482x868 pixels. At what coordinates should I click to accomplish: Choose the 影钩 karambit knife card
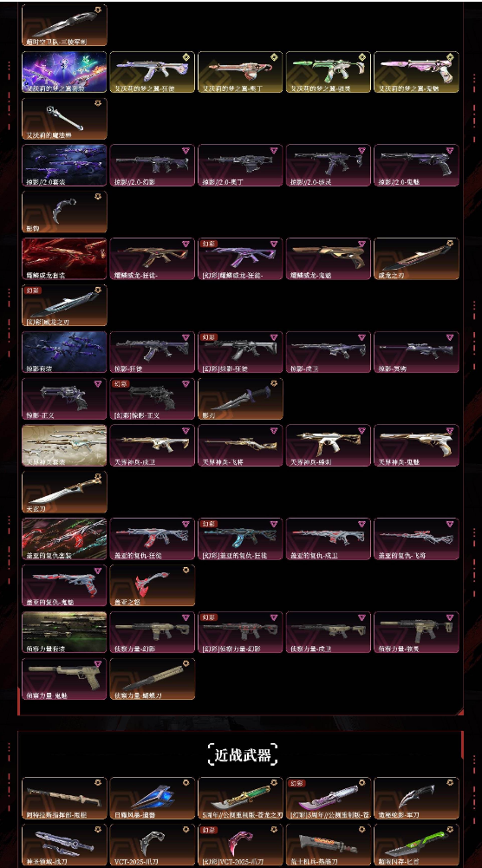point(64,212)
